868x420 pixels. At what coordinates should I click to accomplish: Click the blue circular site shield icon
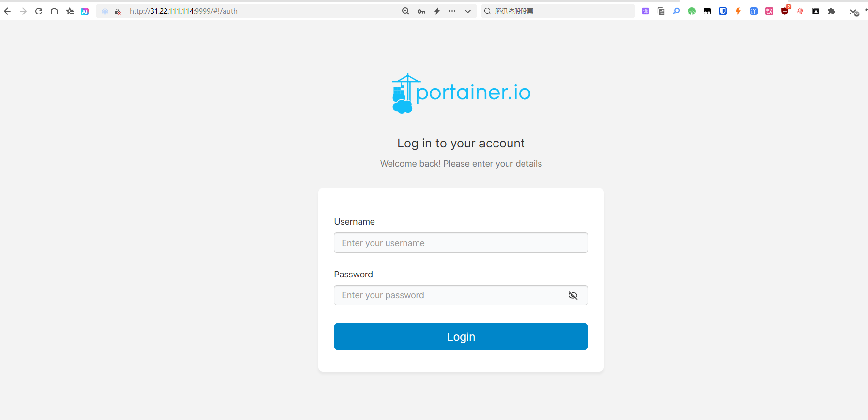(105, 11)
